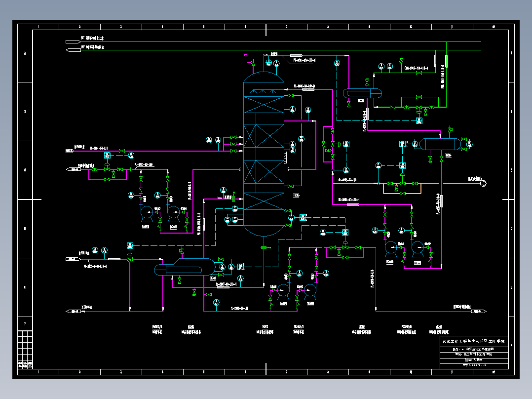The height and width of the screenshot is (399, 532).
Task: Click the right pump below the column bottom
Action: pyautogui.click(x=310, y=292)
